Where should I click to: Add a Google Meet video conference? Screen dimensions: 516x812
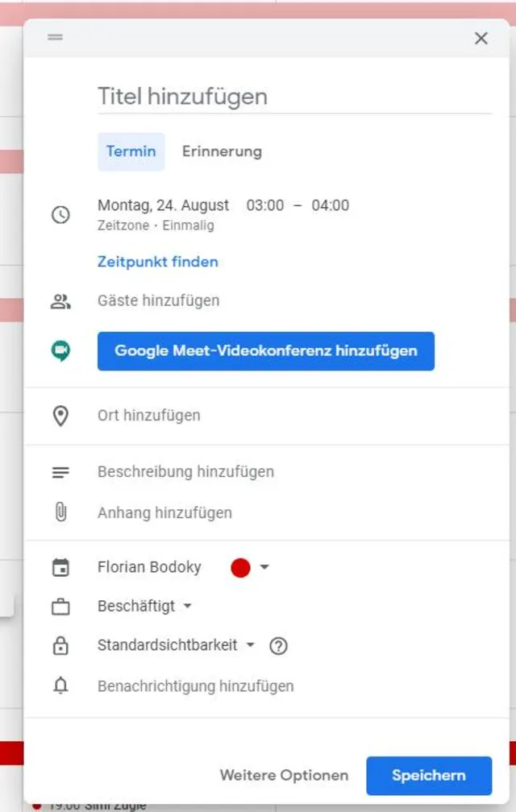tap(266, 351)
